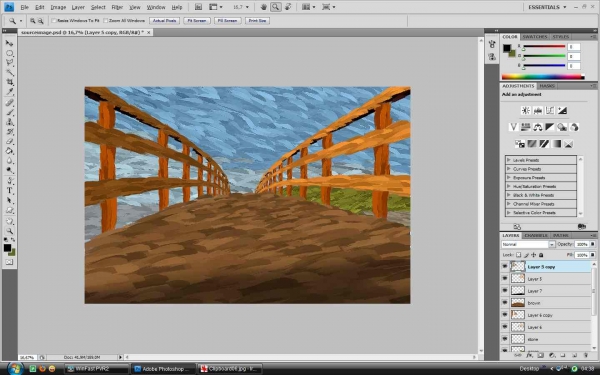The height and width of the screenshot is (375, 600).
Task: Select the Clone Stamp tool
Action: (10, 122)
